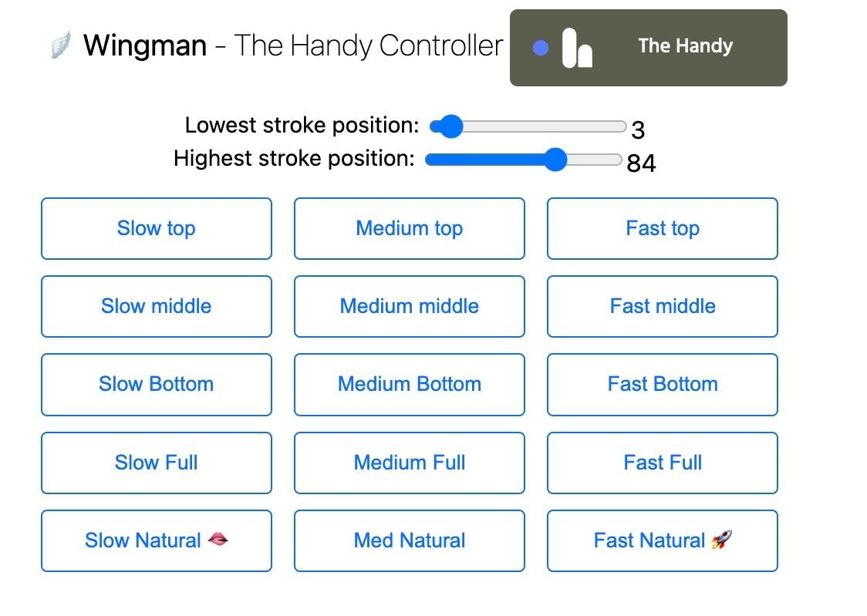
Task: Open The Handy connection panel
Action: tap(685, 46)
